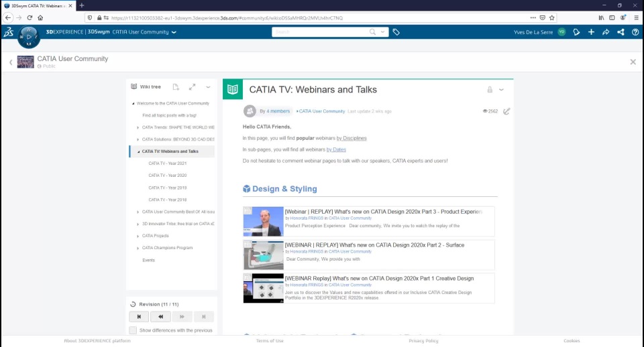The width and height of the screenshot is (644, 347).
Task: Open Find all topic posts with a tag
Action: pyautogui.click(x=169, y=115)
